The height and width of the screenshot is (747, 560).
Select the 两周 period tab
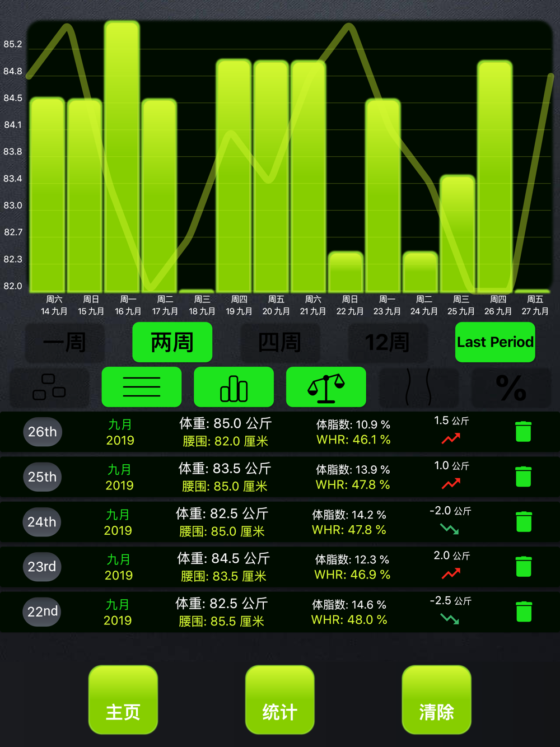(x=172, y=342)
